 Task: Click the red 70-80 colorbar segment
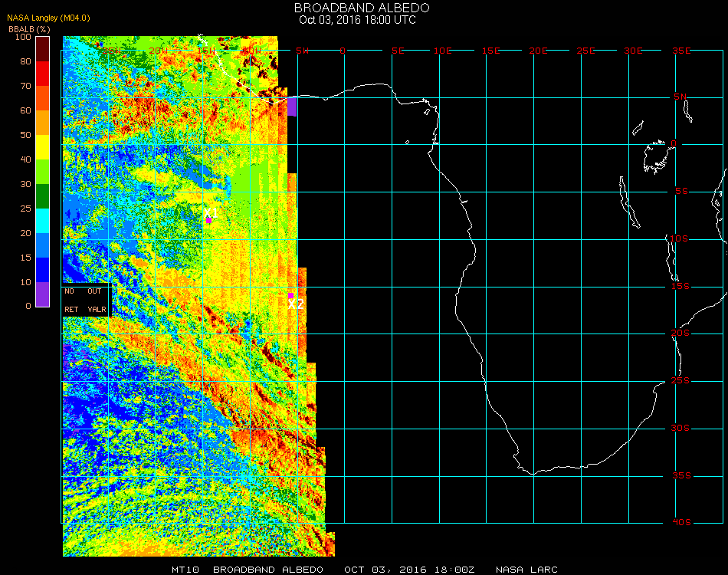(x=43, y=74)
